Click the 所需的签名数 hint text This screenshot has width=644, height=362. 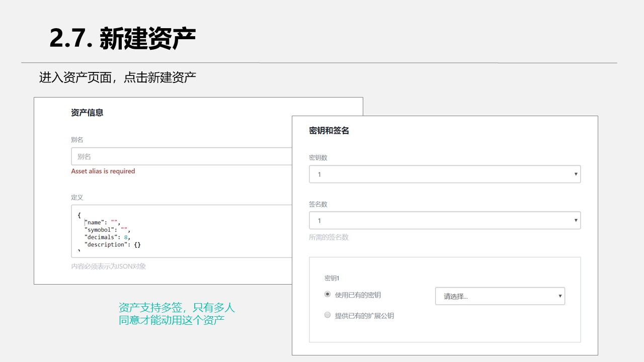[329, 237]
